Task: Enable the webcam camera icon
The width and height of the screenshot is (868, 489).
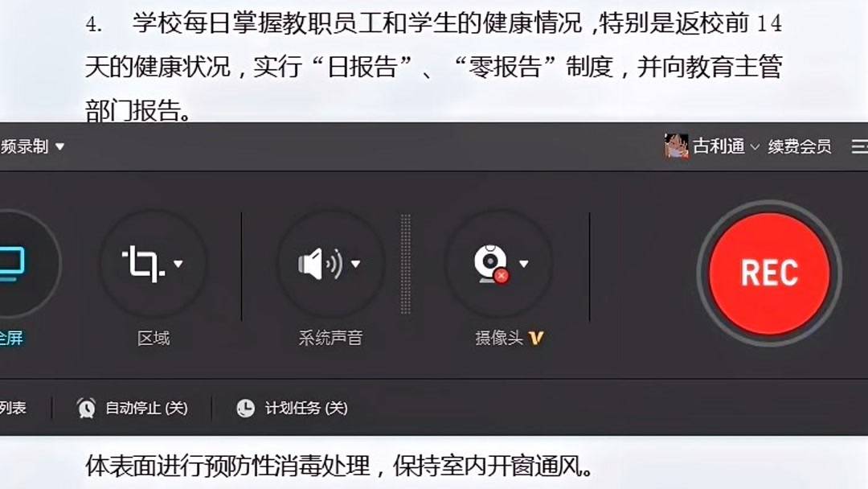Action: coord(492,264)
